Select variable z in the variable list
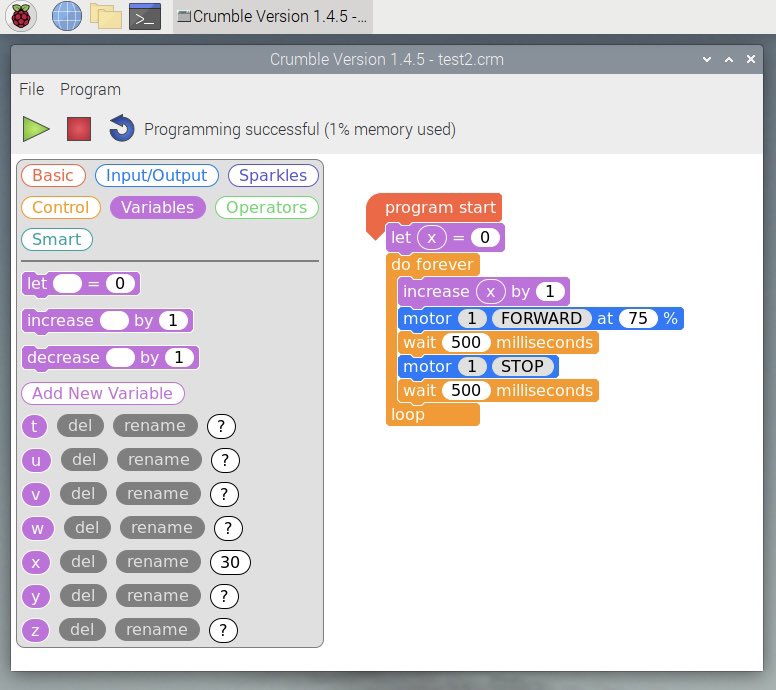The width and height of the screenshot is (776, 690). pos(35,630)
